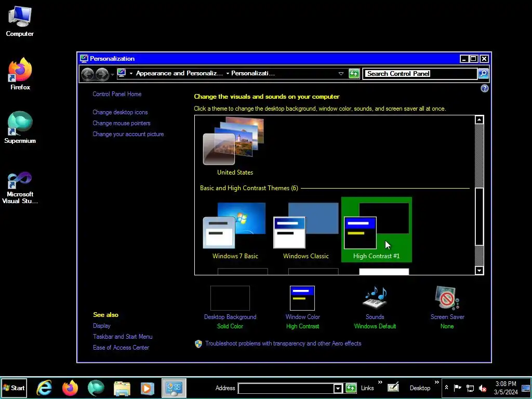
Task: Click the theme list scrollbar thumb
Action: pos(479,217)
